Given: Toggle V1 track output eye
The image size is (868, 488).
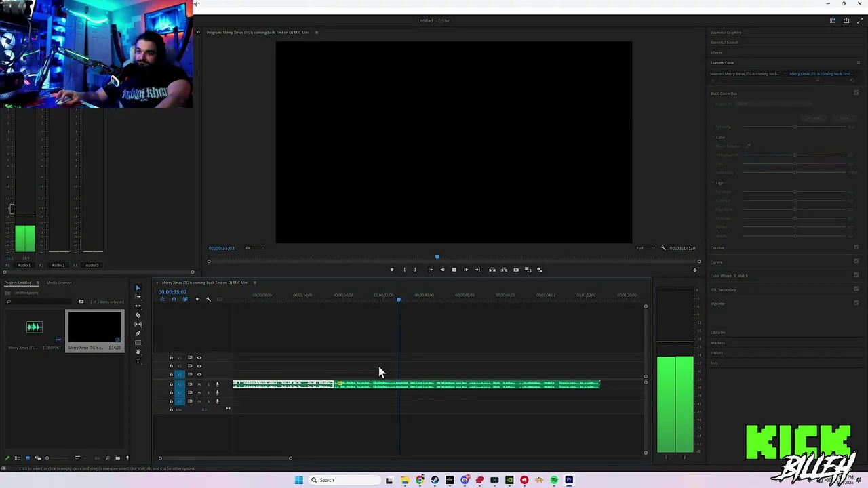Looking at the screenshot, I should click(x=199, y=374).
